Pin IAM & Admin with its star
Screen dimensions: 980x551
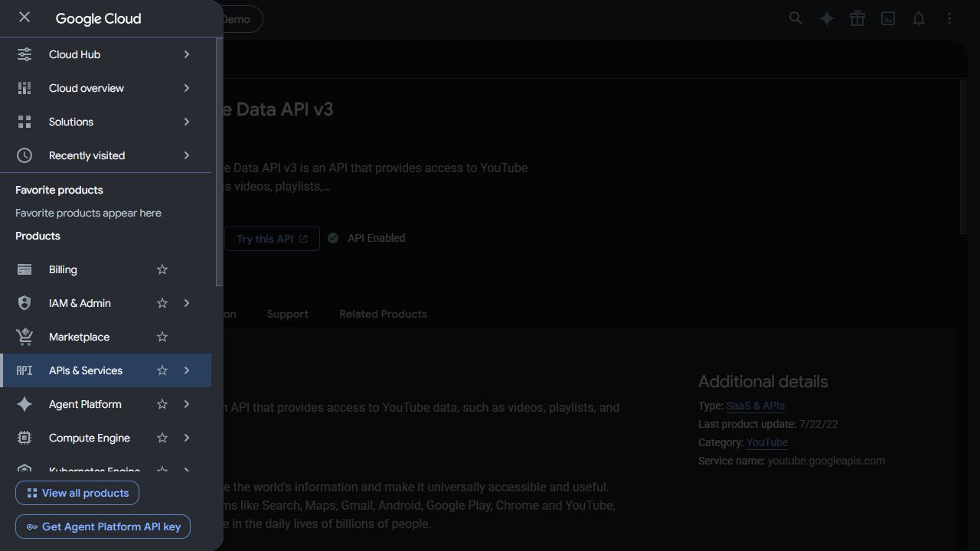[162, 303]
